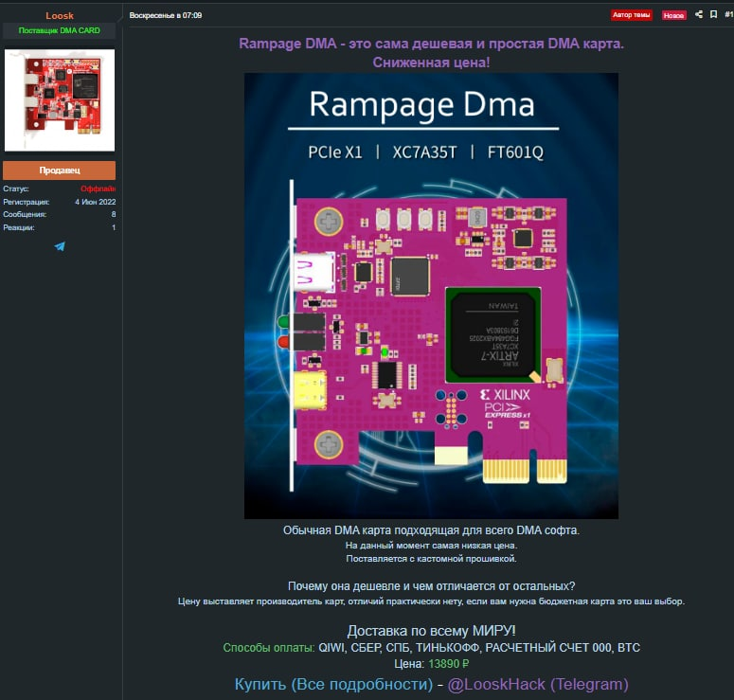
Task: Open the Telegram icon under Loosk's profile
Action: pyautogui.click(x=60, y=246)
